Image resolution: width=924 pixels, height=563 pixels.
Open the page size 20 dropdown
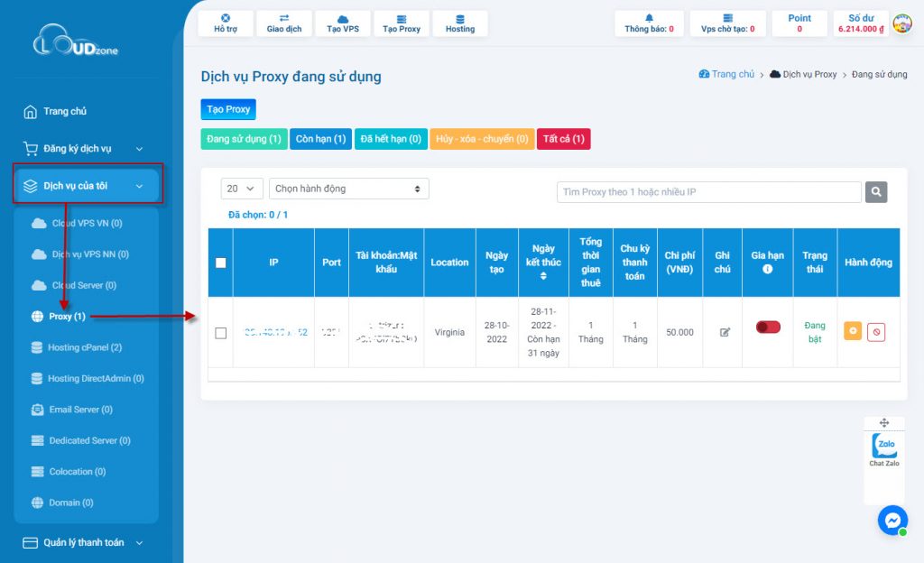tap(241, 188)
